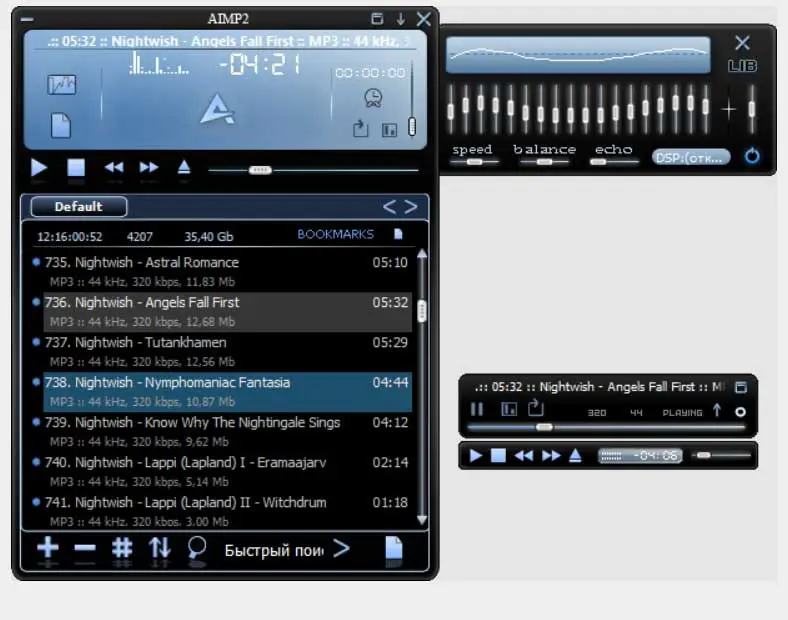Go to previous playlist tab arrow
Image resolution: width=788 pixels, height=620 pixels.
[x=389, y=206]
